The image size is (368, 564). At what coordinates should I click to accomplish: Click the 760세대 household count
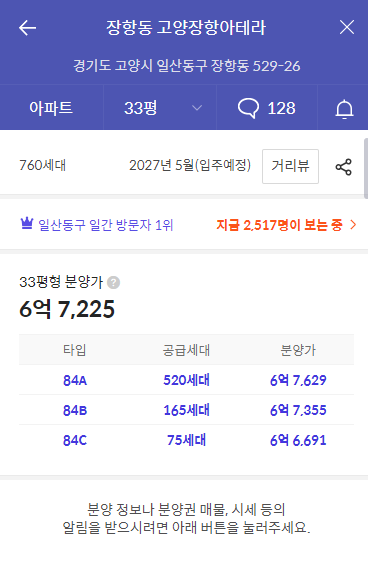pos(42,165)
